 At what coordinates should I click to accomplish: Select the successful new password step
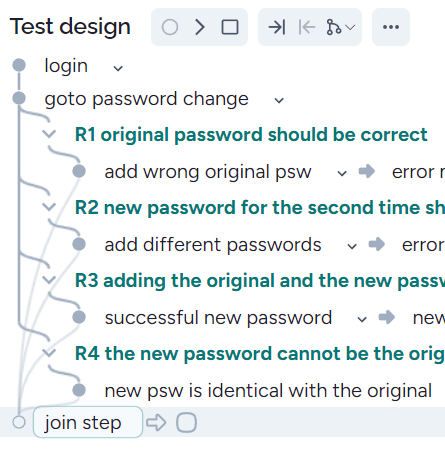tap(218, 317)
